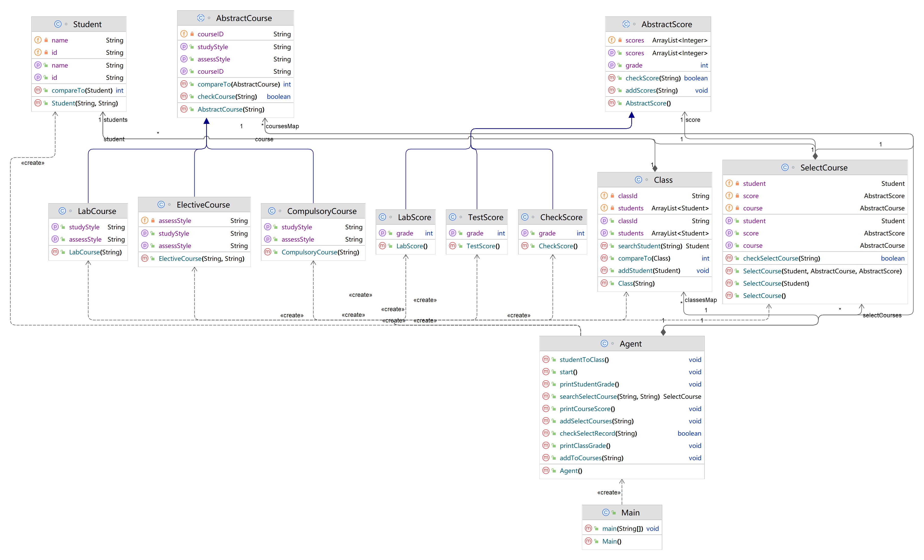
Task: Select the CompulsoryCourse class title
Action: coord(321,211)
